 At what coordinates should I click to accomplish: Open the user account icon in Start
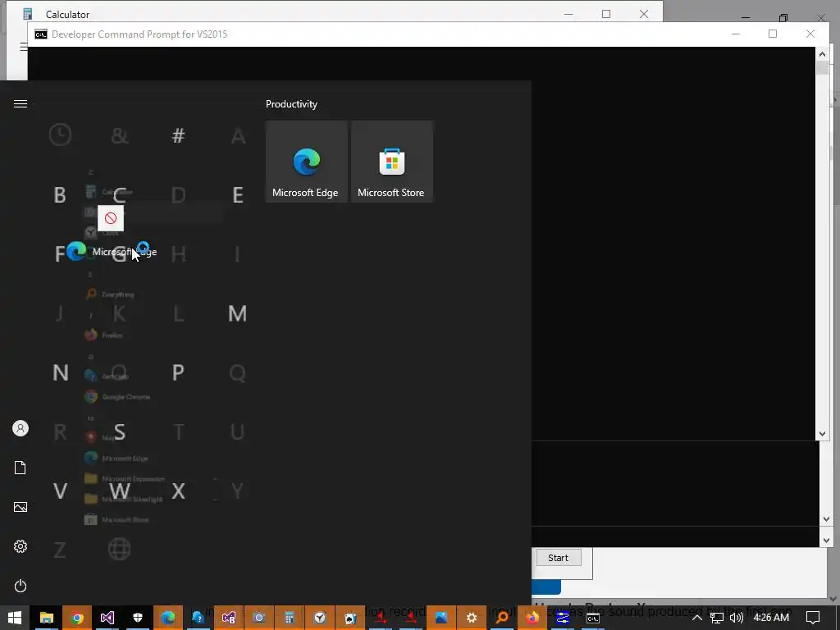click(x=21, y=428)
